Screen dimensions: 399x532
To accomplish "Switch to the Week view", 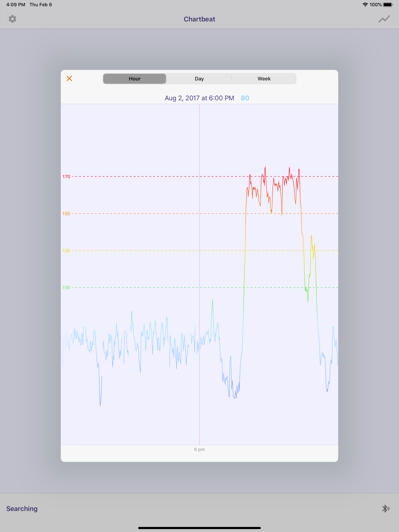I will point(264,78).
